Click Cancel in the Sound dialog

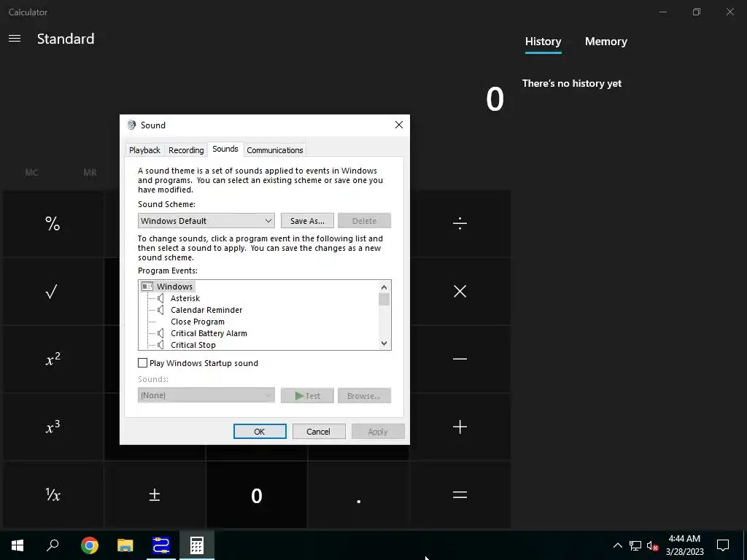click(318, 432)
